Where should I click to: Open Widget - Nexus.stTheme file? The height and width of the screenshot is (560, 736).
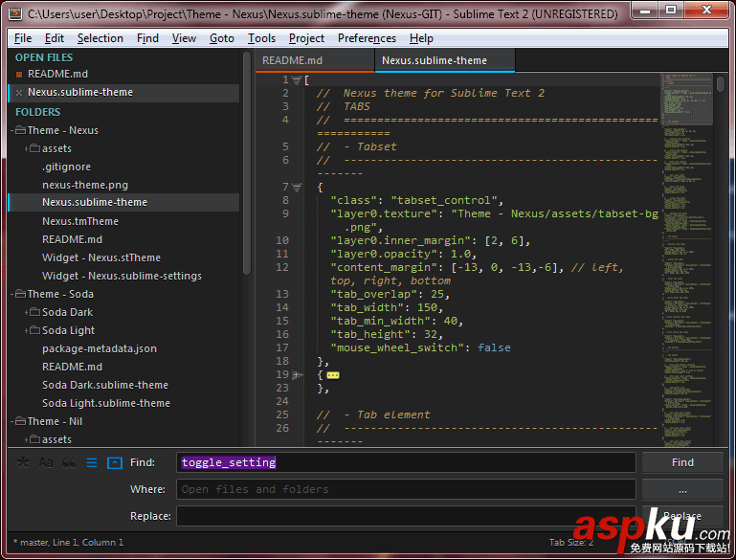tap(101, 258)
